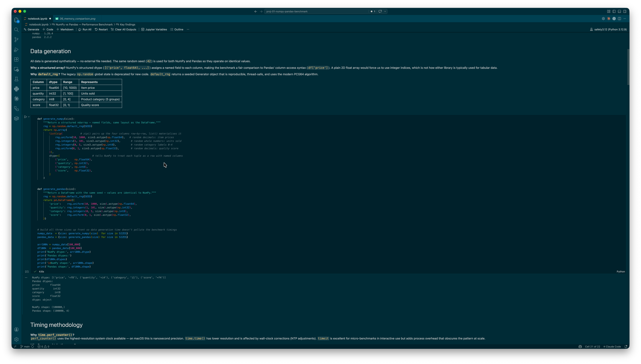Click the category row int8 cell
The width and height of the screenshot is (641, 364).
54,99
